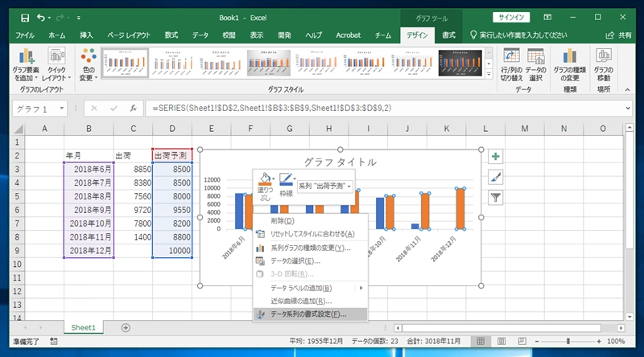Click the zoom out minus button

536,341
